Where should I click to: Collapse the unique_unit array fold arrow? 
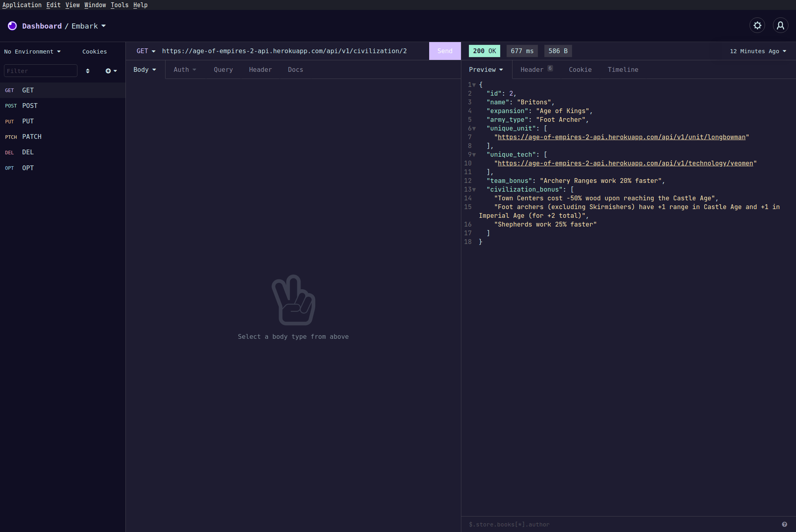click(474, 129)
